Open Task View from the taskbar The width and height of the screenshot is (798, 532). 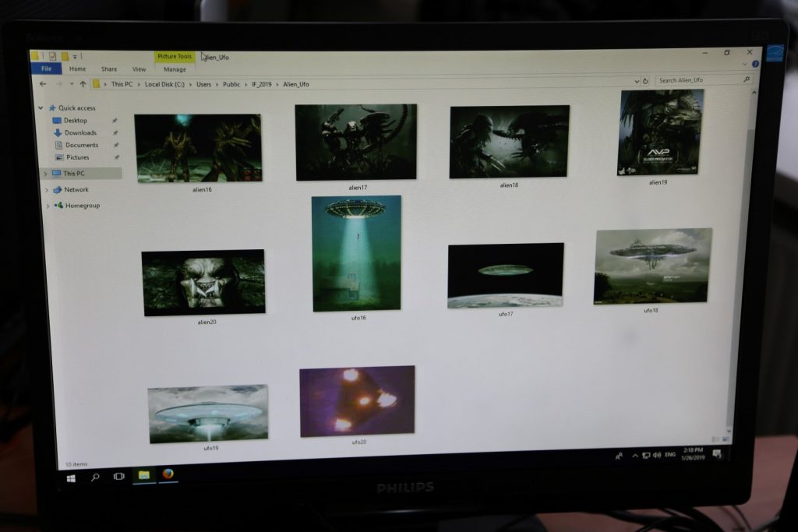click(x=119, y=477)
